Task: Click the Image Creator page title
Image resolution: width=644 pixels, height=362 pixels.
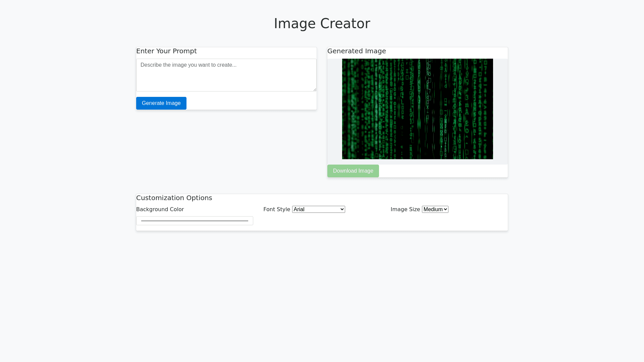Action: pos(322,23)
